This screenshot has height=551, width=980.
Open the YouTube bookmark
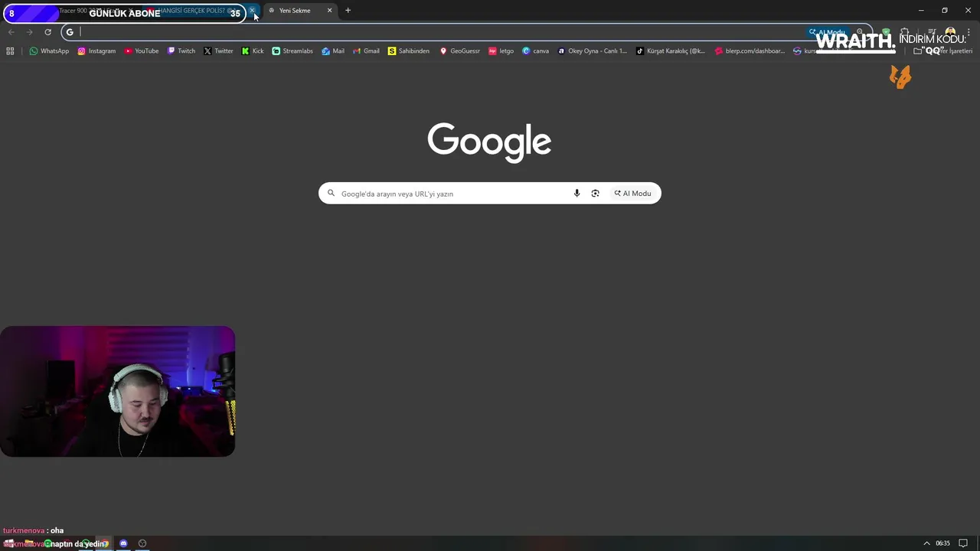pos(142,51)
